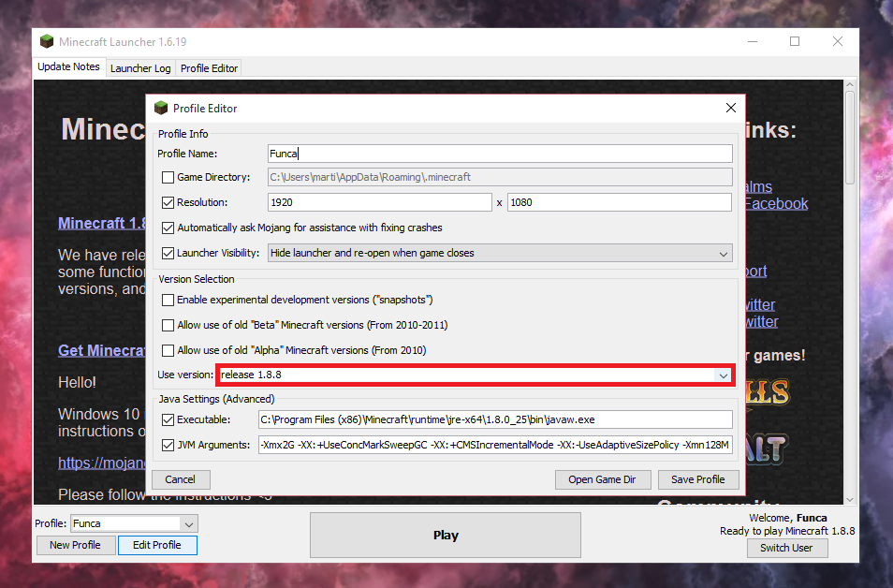Expand the Launcher Visibility dropdown

point(723,253)
